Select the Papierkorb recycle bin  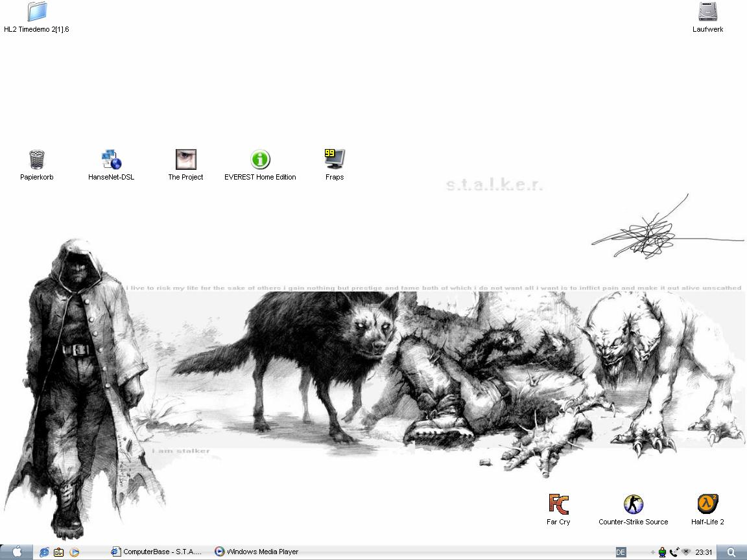(x=37, y=165)
